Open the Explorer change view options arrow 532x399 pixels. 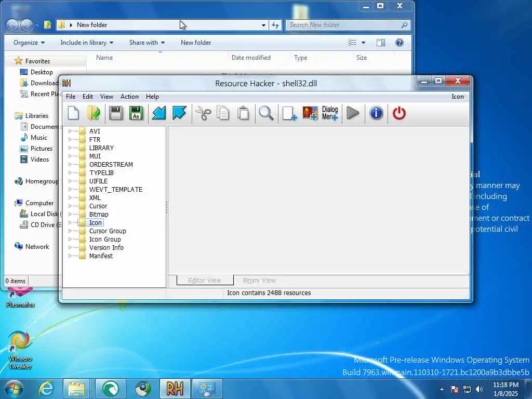tap(363, 43)
